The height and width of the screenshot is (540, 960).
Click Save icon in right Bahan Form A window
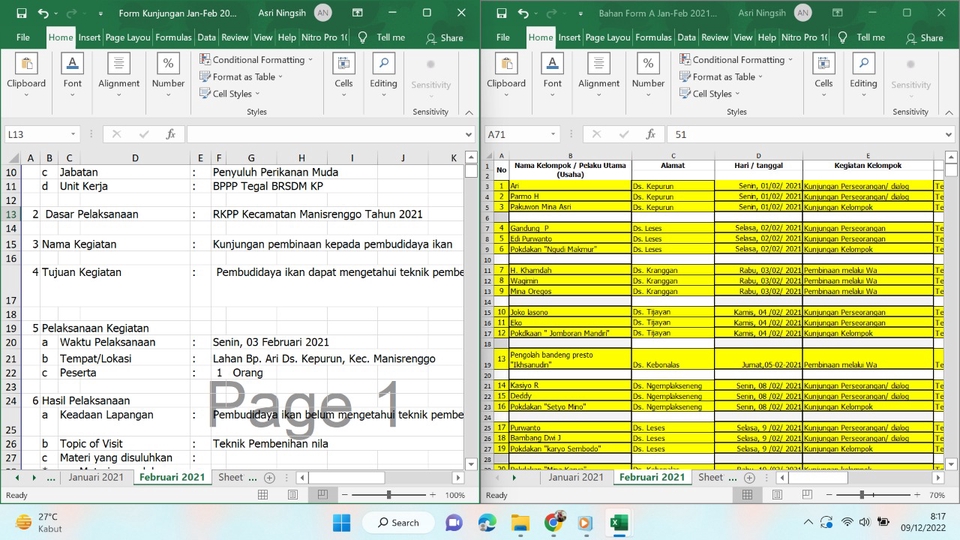(501, 13)
